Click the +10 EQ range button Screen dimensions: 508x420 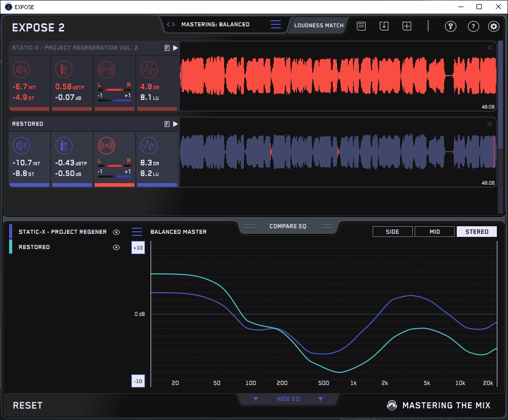pos(138,248)
